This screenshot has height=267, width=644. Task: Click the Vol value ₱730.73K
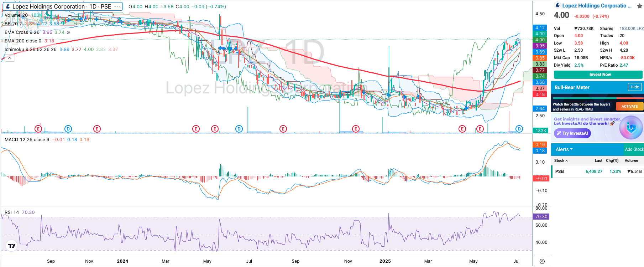click(584, 29)
